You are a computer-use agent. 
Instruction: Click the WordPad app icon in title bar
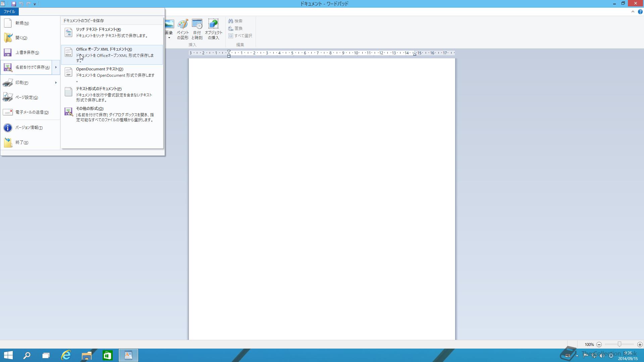click(3, 4)
